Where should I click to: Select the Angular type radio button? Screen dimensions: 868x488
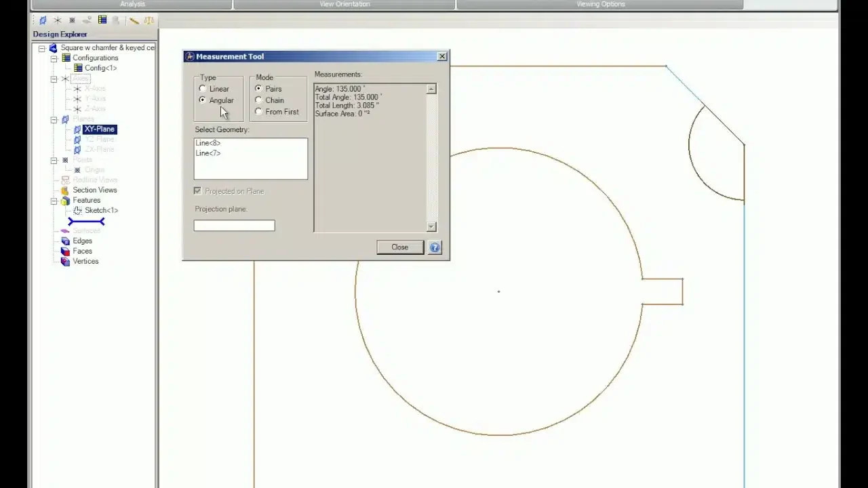point(202,100)
